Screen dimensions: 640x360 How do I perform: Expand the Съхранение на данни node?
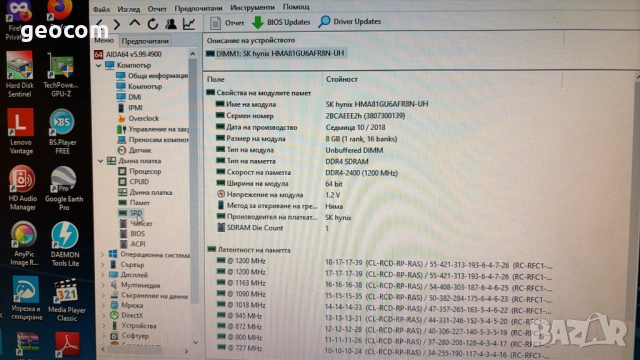(x=103, y=295)
